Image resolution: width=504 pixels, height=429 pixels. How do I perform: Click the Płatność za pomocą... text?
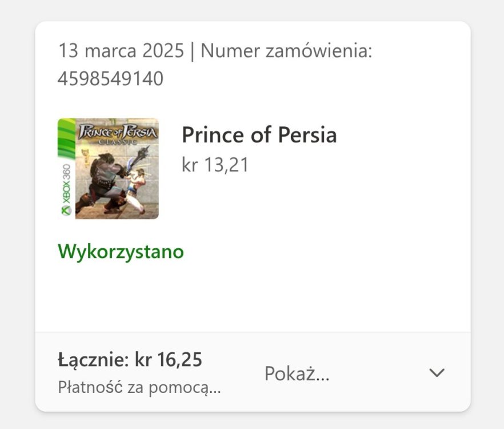(x=139, y=387)
